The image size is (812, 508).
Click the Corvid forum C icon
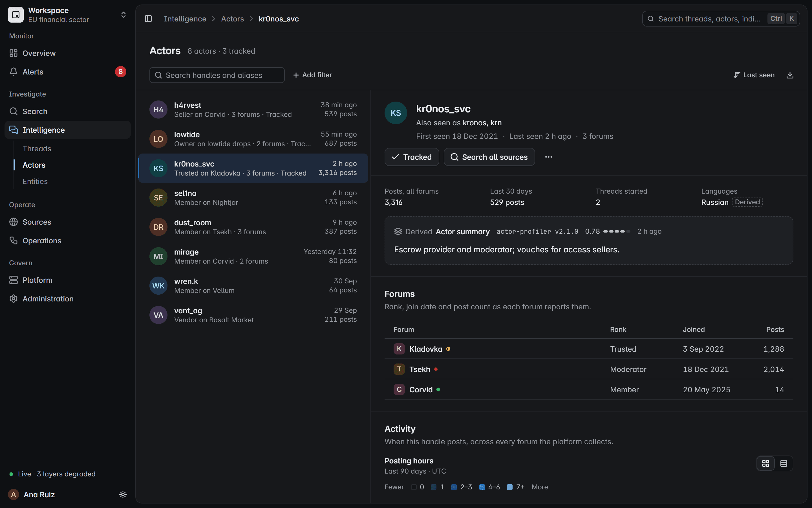(399, 389)
